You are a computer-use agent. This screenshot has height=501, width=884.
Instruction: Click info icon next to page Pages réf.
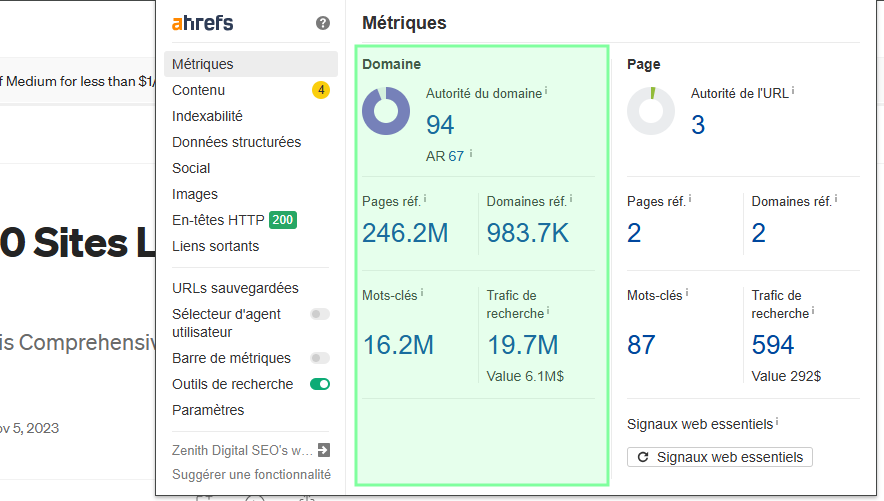(x=689, y=198)
